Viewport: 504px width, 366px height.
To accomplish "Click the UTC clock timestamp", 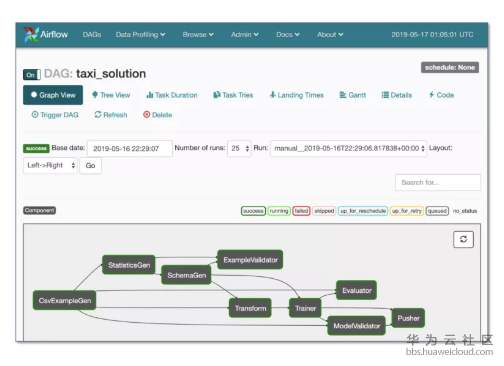I will pyautogui.click(x=432, y=35).
